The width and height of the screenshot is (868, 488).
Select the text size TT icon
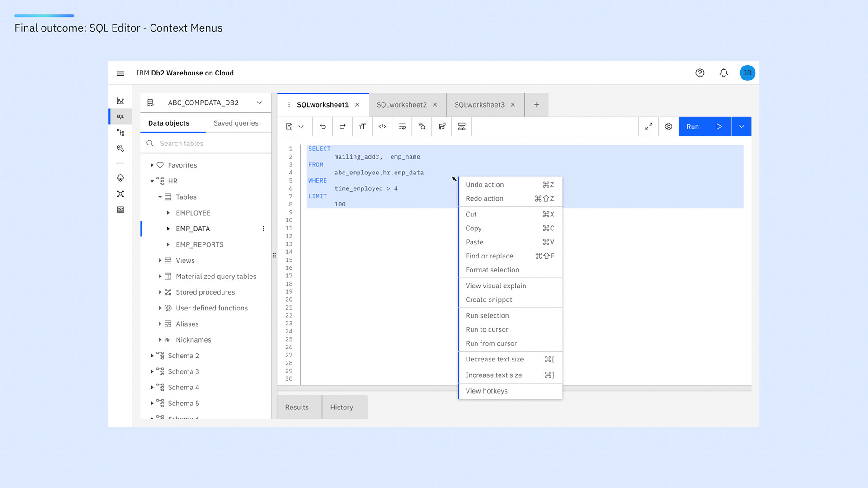[x=362, y=127]
